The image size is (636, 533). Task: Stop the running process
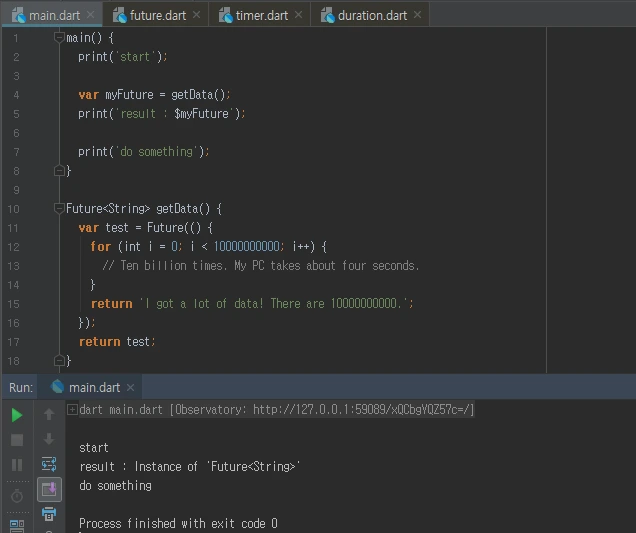click(17, 440)
